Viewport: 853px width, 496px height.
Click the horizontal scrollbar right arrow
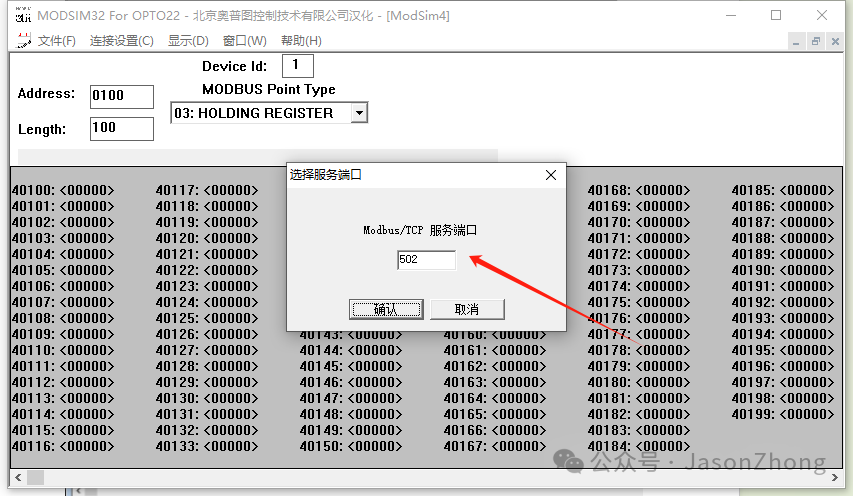(835, 478)
